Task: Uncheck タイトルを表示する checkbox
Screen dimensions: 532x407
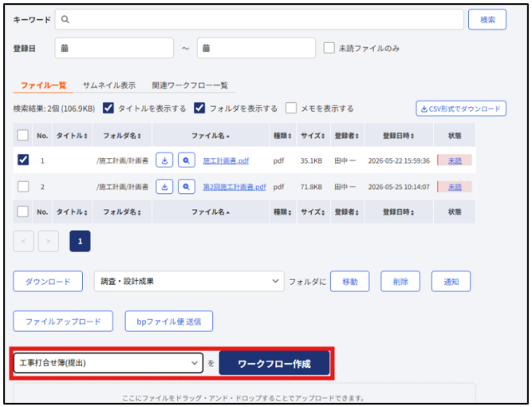Action: click(x=108, y=108)
